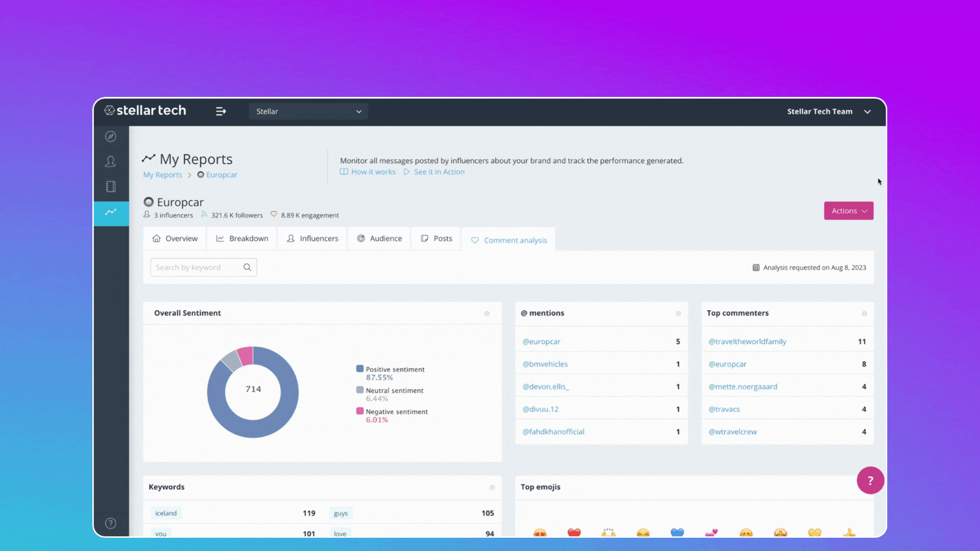
Task: Open the @traveltheworldfamily commenter link
Action: (x=747, y=342)
